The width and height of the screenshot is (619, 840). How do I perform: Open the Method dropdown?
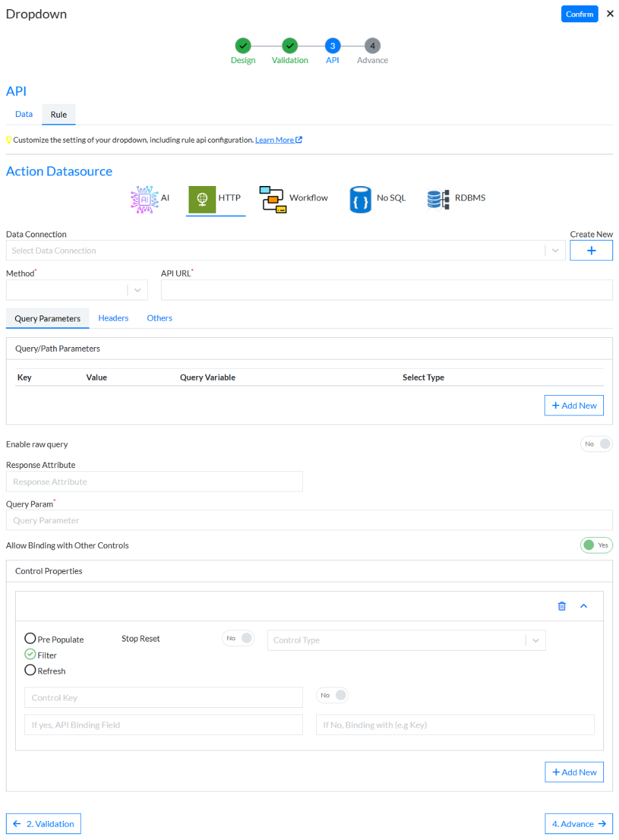coord(76,290)
